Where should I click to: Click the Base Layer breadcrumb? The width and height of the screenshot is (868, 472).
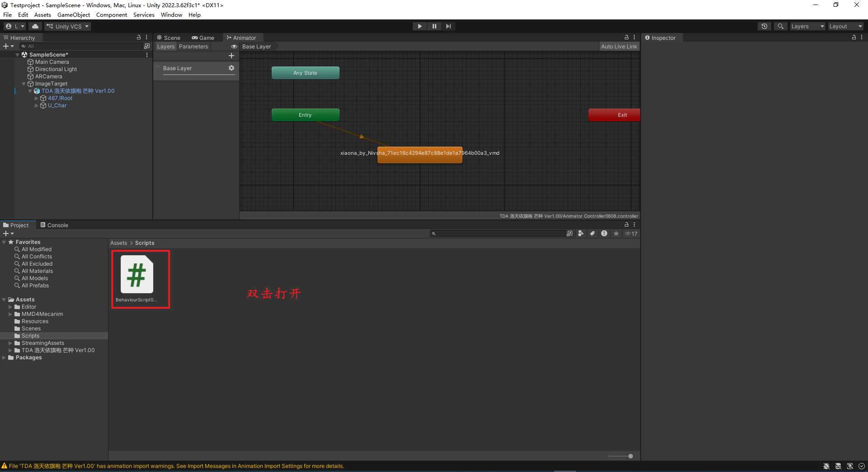[x=257, y=47]
